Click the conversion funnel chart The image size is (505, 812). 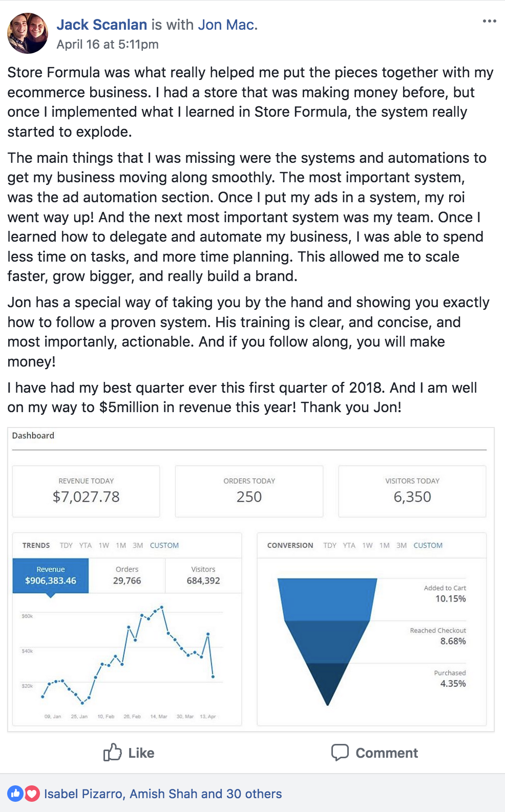pos(327,642)
